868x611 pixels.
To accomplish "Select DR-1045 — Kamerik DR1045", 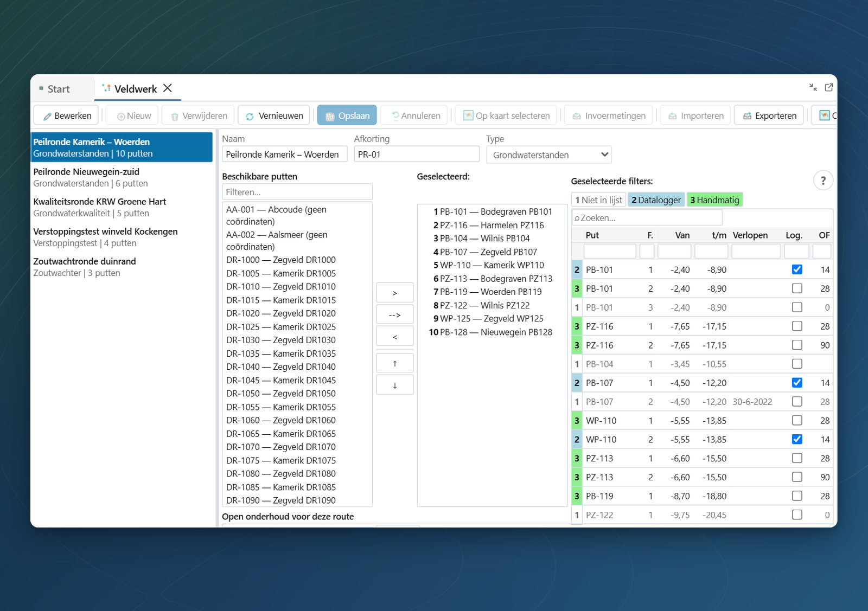I will click(297, 380).
